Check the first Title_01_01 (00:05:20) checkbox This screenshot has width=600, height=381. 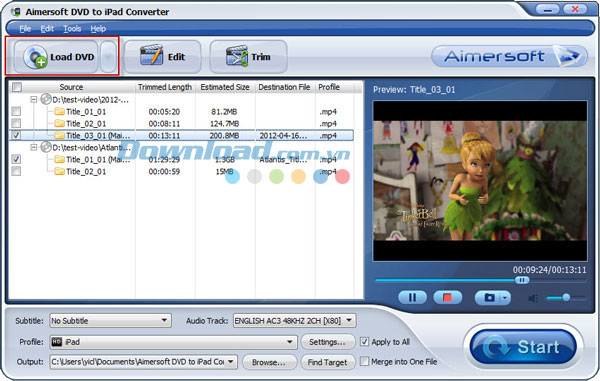click(16, 111)
